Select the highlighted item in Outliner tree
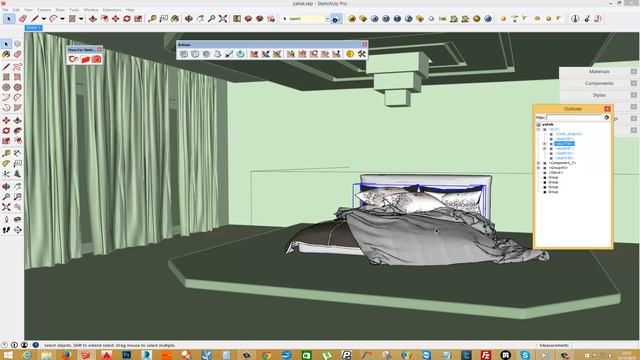The width and height of the screenshot is (640, 360). 564,144
